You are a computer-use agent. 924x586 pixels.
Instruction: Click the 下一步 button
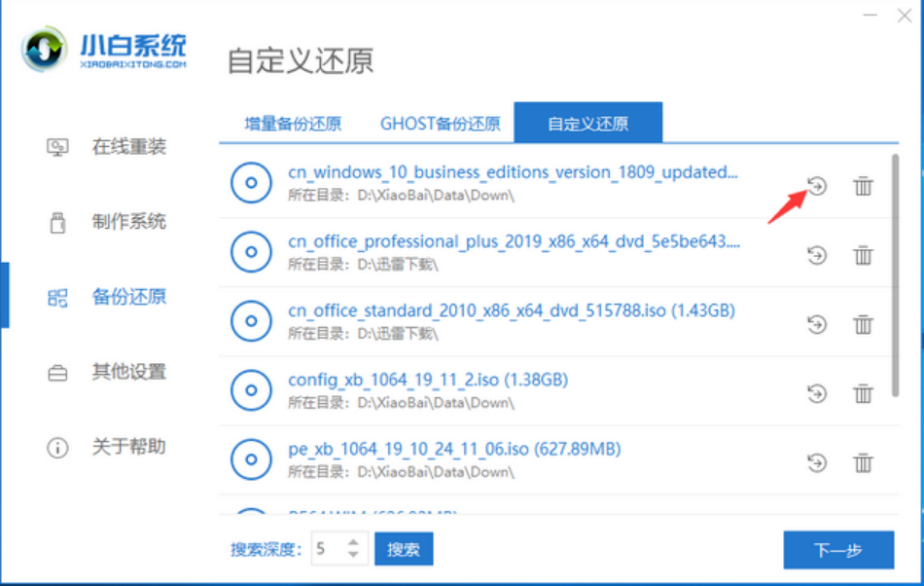[x=837, y=550]
